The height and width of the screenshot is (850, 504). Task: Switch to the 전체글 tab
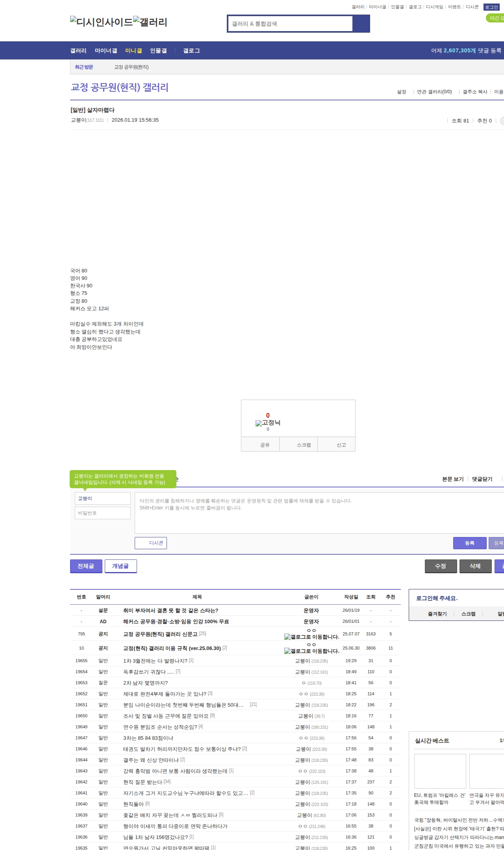[86, 566]
